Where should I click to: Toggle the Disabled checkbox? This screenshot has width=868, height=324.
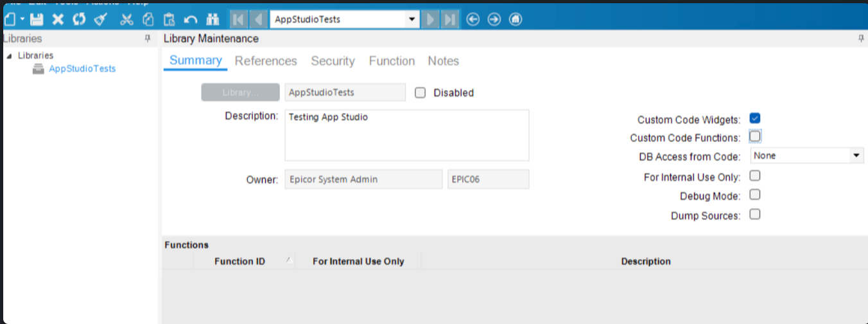point(421,93)
